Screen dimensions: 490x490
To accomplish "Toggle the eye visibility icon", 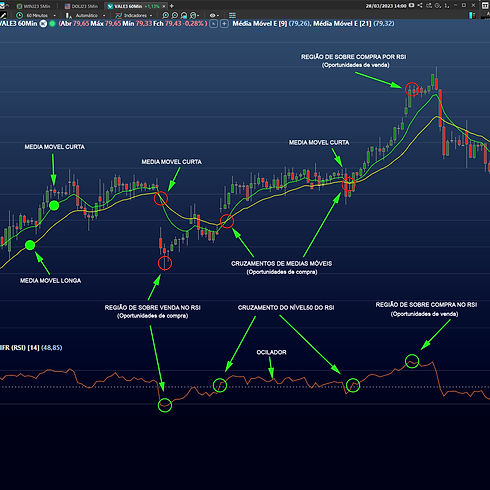I will click(x=212, y=15).
